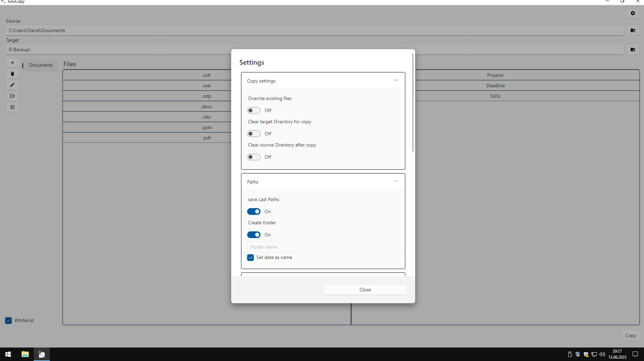Click the import list icon

[12, 107]
